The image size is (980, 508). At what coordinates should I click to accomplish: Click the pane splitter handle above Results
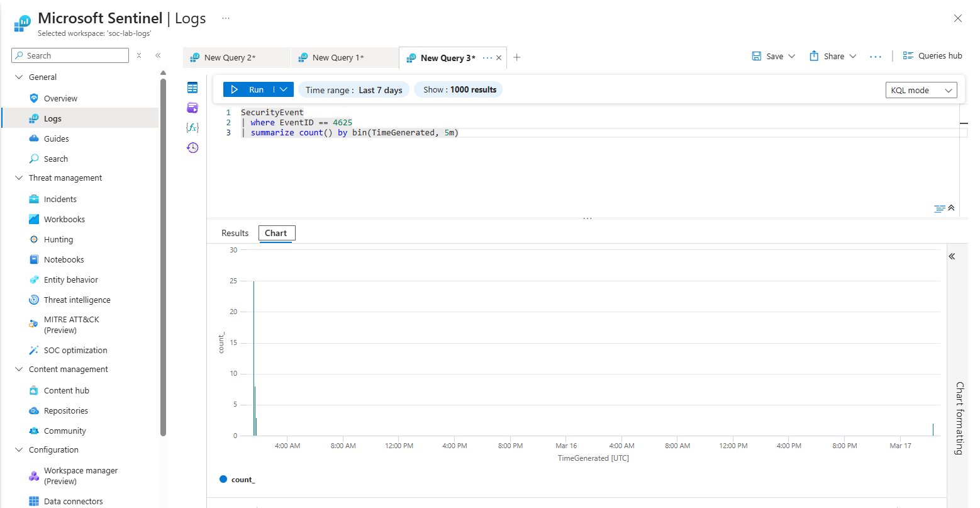587,218
